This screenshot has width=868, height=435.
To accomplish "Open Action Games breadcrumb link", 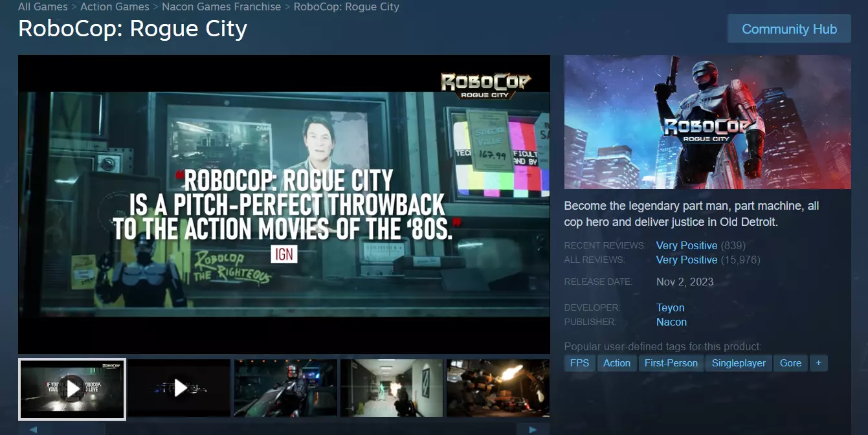I will tap(115, 6).
